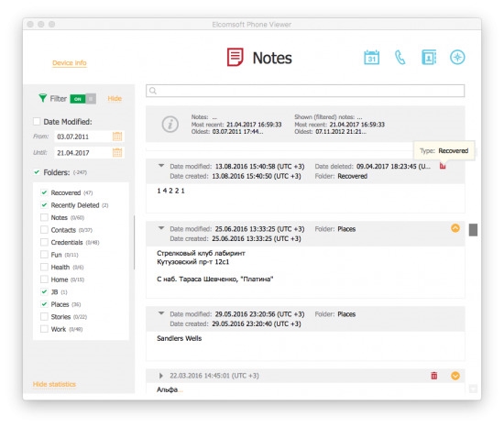Check the Fun folder checkbox
This screenshot has height=427, width=504.
pos(44,255)
